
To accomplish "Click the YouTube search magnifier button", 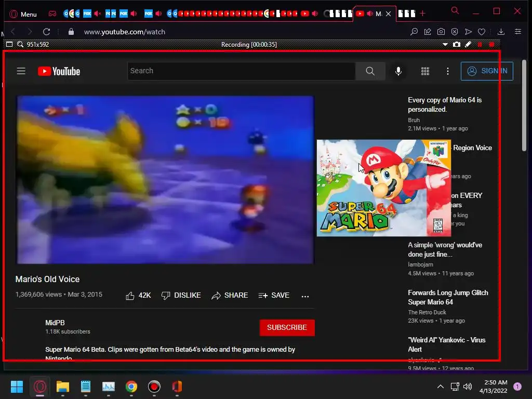I will [370, 71].
